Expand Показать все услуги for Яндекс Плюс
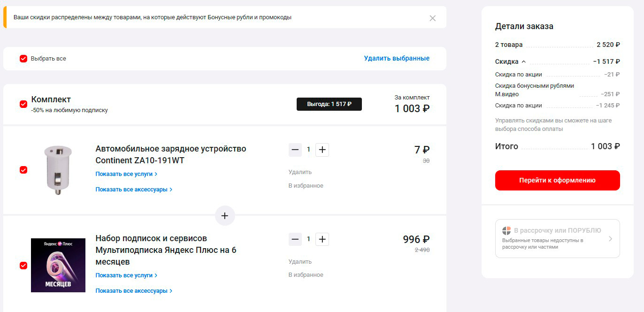Image resolution: width=644 pixels, height=312 pixels. (126, 275)
